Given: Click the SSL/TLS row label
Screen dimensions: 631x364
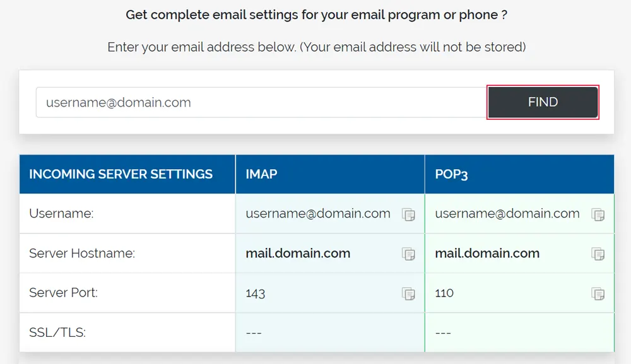Looking at the screenshot, I should [57, 332].
